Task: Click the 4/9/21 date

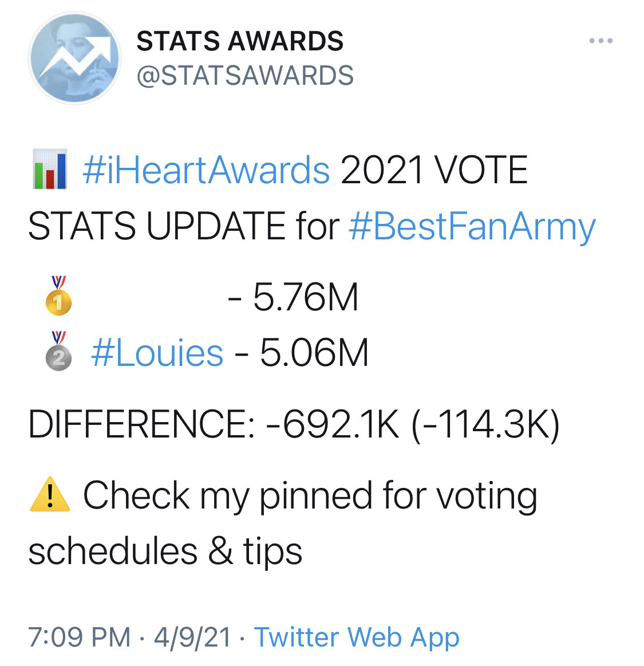Action: click(192, 637)
